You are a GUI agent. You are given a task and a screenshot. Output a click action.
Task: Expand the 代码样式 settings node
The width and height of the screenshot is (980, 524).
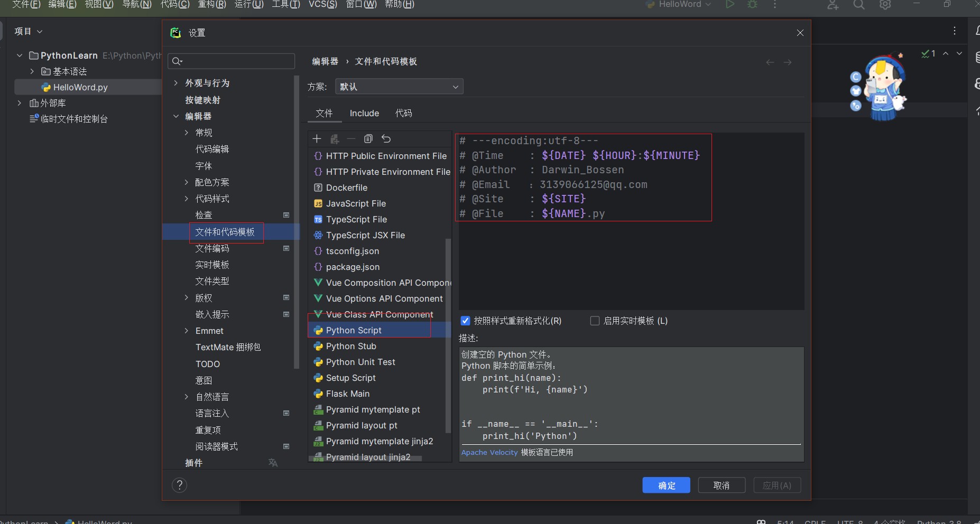click(186, 199)
